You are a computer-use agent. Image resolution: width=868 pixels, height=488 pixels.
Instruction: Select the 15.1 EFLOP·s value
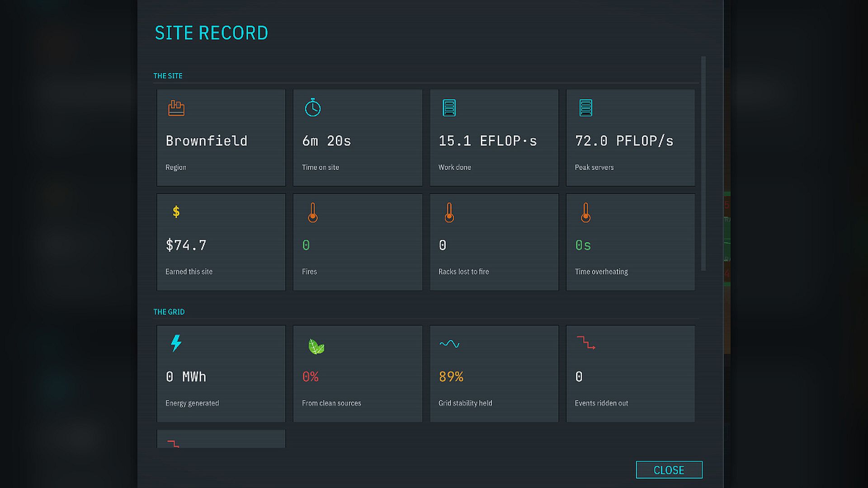pos(488,141)
